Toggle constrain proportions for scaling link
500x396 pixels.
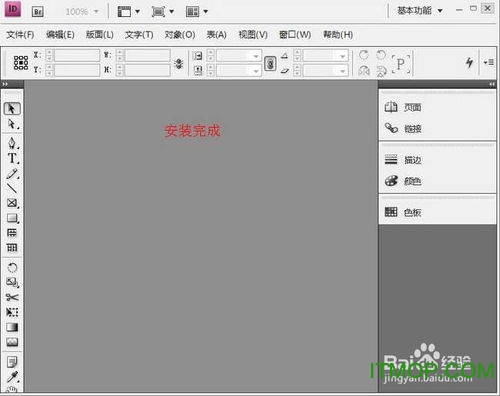coord(270,63)
